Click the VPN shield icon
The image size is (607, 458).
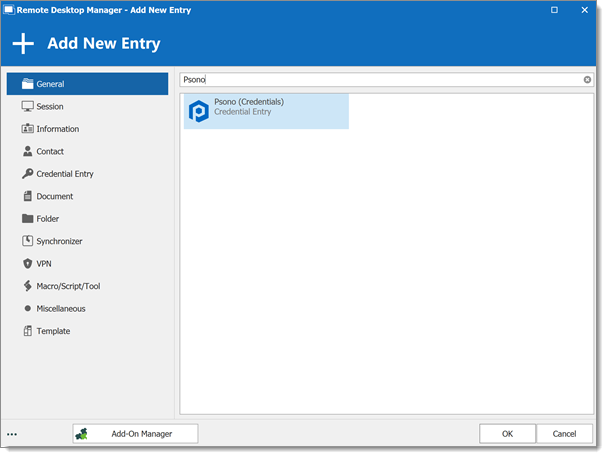point(27,263)
